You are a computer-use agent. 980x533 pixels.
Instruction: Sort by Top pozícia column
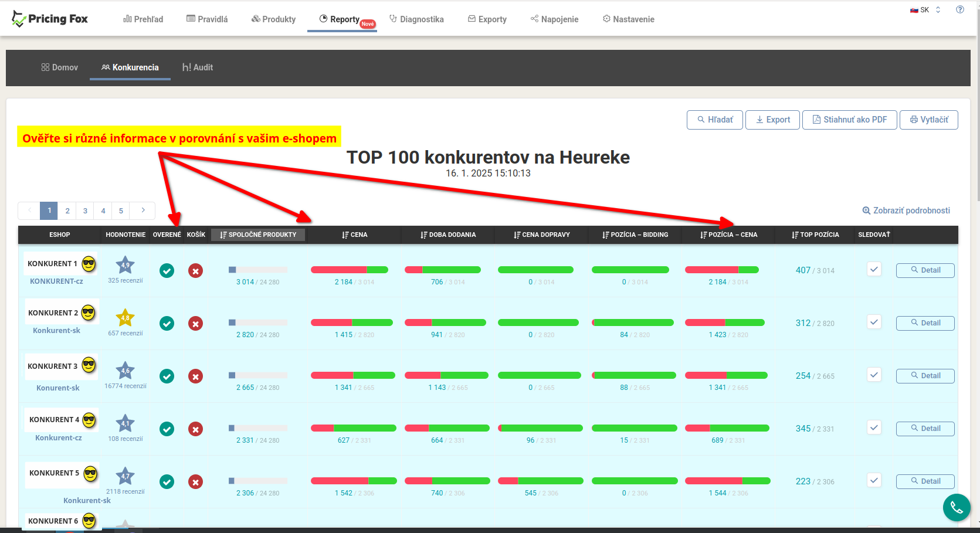[x=815, y=235]
